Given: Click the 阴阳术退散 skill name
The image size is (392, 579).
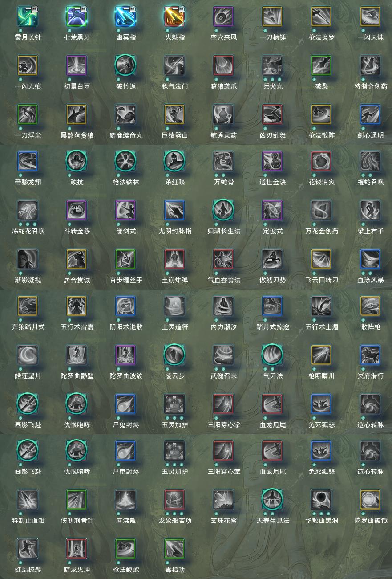Looking at the screenshot, I should (126, 327).
